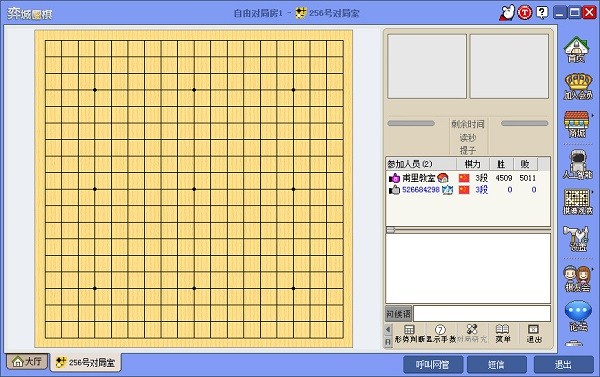Viewport: 600px width, 377px height.
Task: Click the left arrow beside the game toolbar
Action: pos(388,330)
